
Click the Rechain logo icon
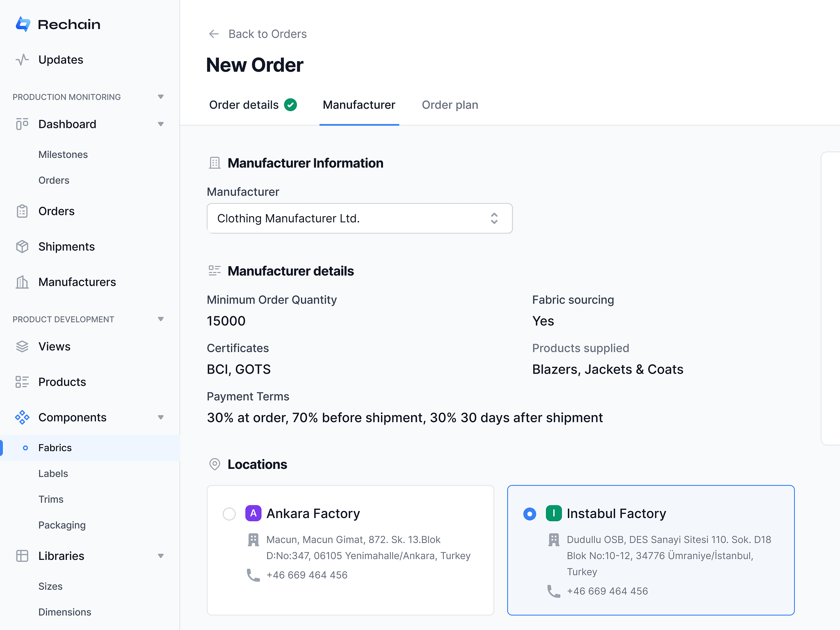coord(23,24)
